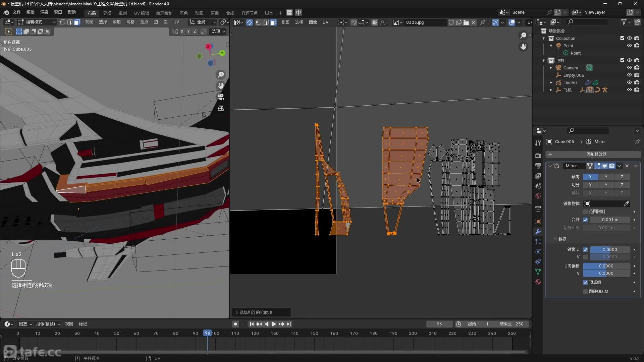Toggle LineArt render camera icon in outliner
644x362 pixels.
[x=637, y=82]
